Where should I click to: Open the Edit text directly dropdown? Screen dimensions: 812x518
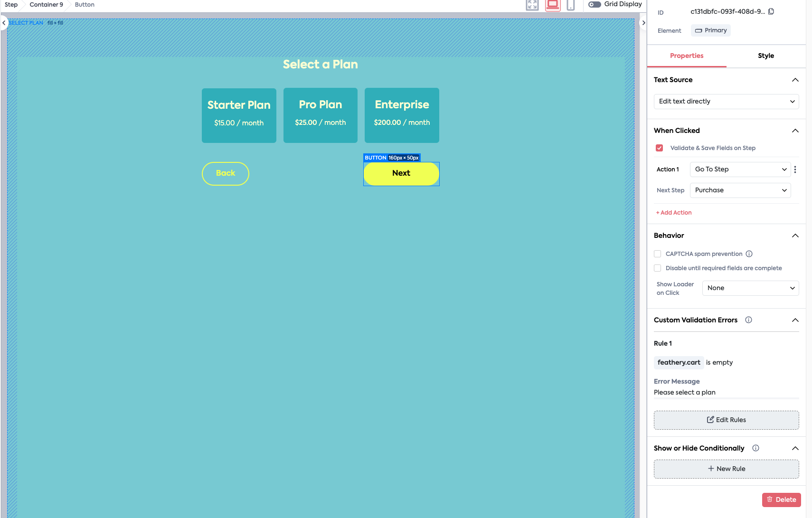(x=726, y=102)
